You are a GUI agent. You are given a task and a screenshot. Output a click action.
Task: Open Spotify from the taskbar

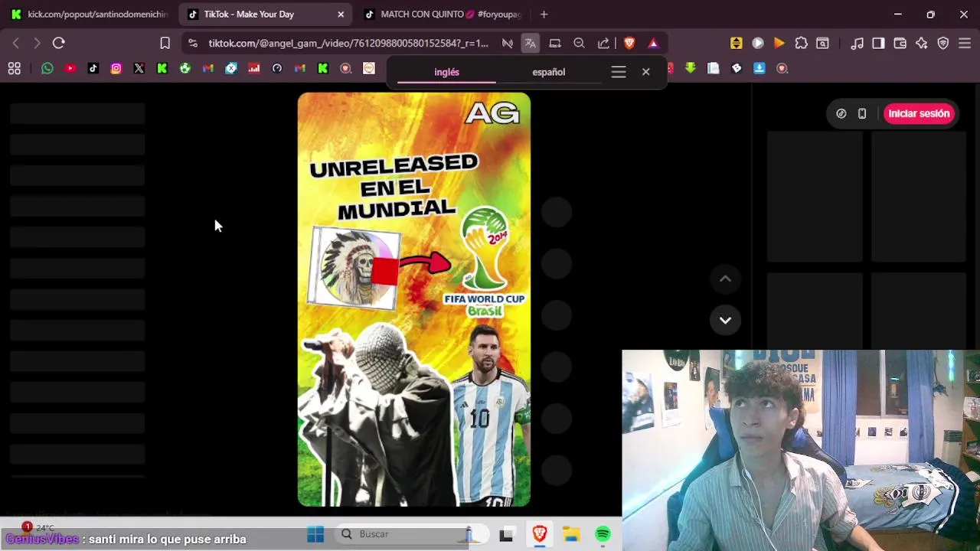tap(603, 534)
